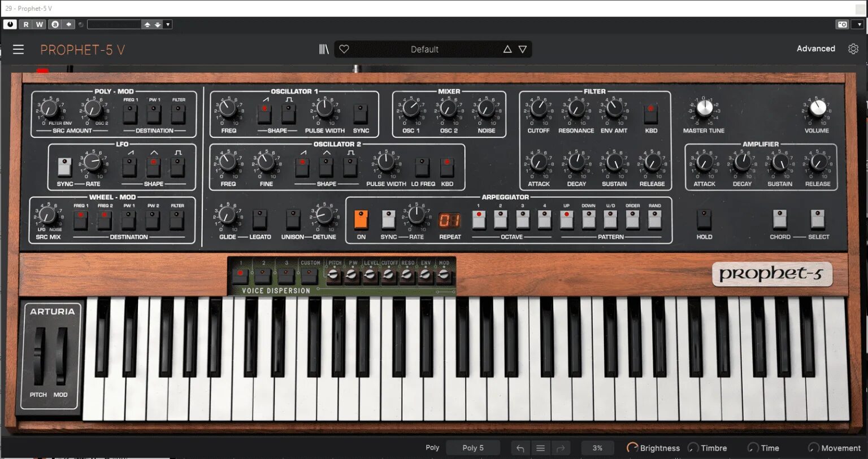Click the Movement macro knob
This screenshot has width=868, height=459.
814,448
